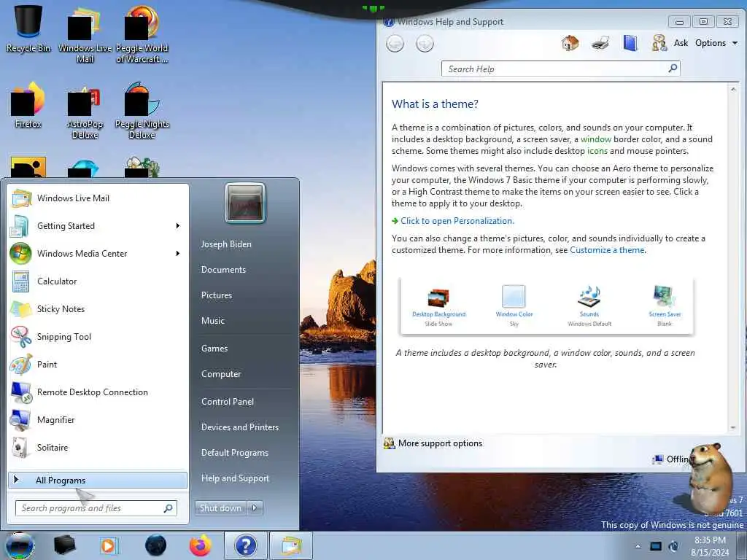Click the Ask button in Help

point(670,43)
